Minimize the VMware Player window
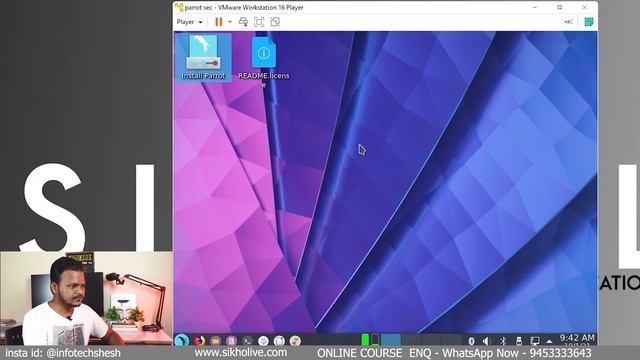The width and height of the screenshot is (640, 360). [x=535, y=7]
